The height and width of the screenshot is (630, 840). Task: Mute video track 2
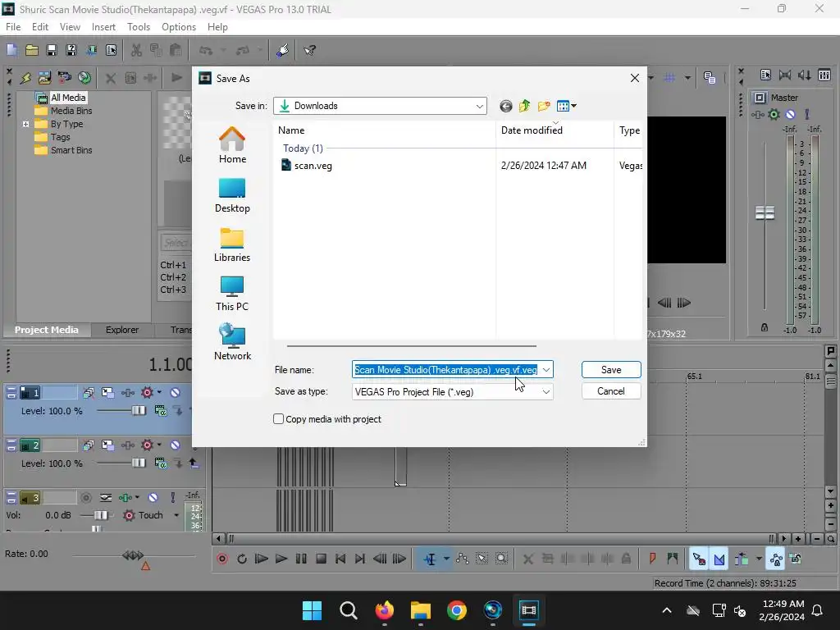click(176, 445)
